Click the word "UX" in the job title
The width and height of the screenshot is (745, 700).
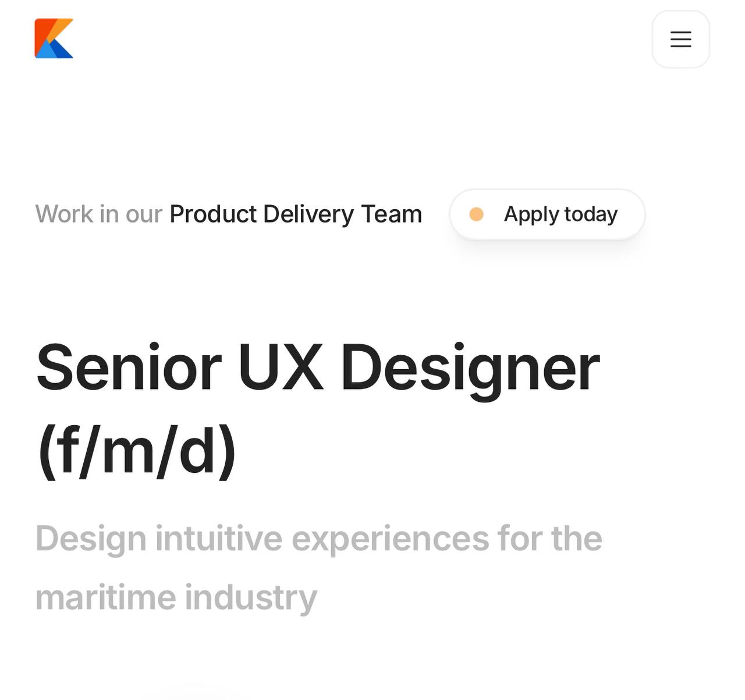coord(280,367)
